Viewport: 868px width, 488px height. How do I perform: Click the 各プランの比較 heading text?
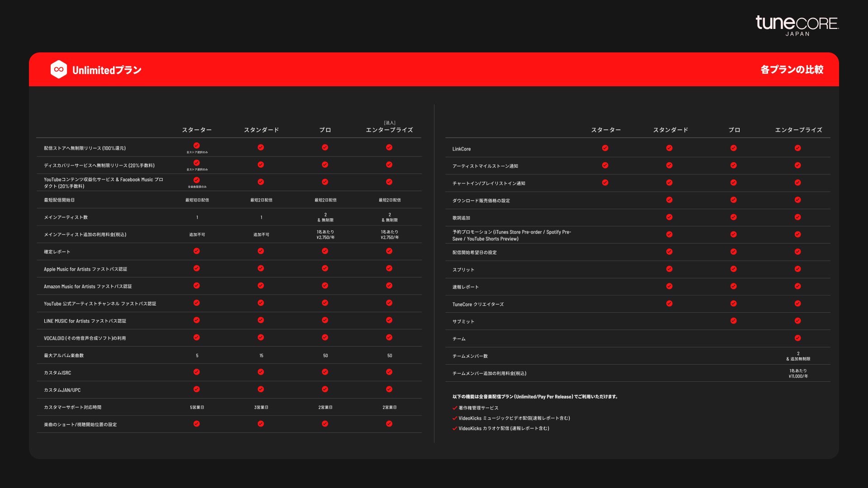[x=792, y=70]
